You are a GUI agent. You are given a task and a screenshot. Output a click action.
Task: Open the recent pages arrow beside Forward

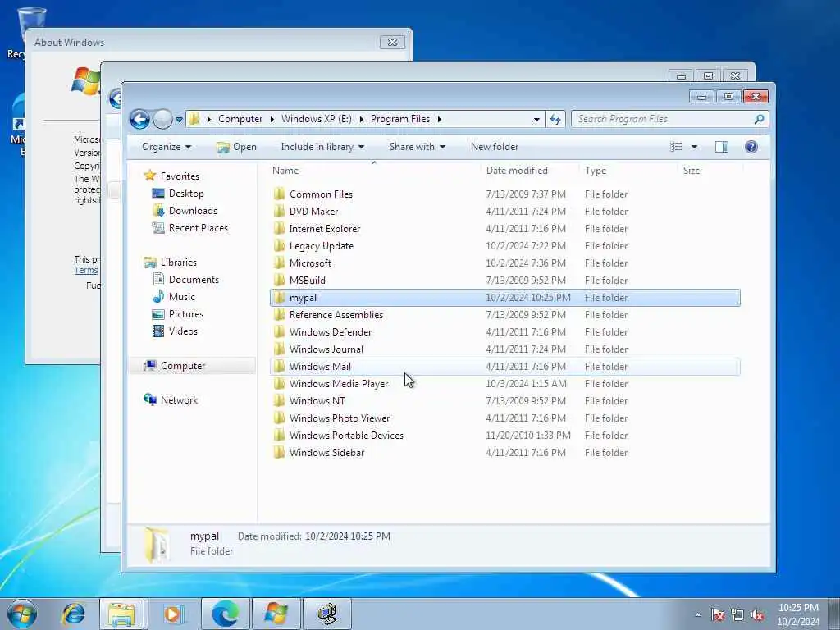[179, 120]
